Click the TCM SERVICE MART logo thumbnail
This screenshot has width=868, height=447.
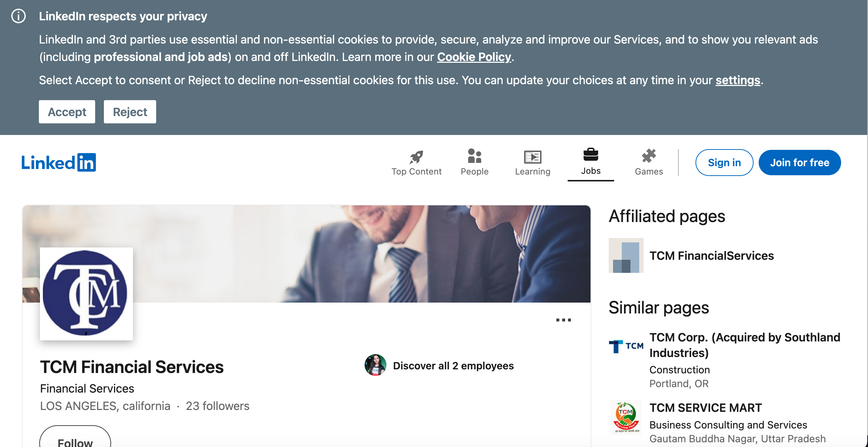point(626,417)
